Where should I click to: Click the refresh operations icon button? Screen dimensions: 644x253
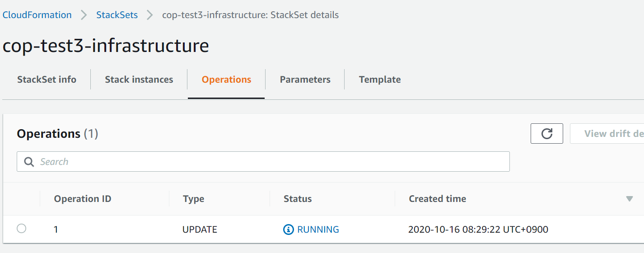click(x=546, y=134)
